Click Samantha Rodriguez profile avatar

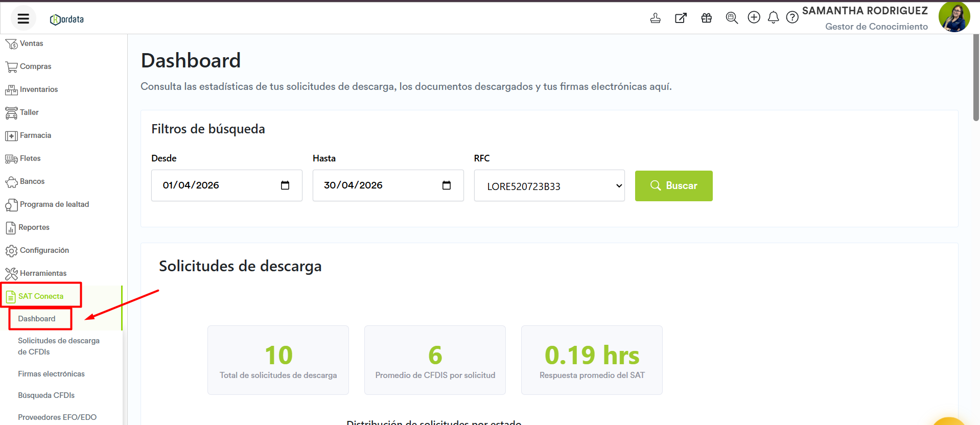pyautogui.click(x=954, y=17)
